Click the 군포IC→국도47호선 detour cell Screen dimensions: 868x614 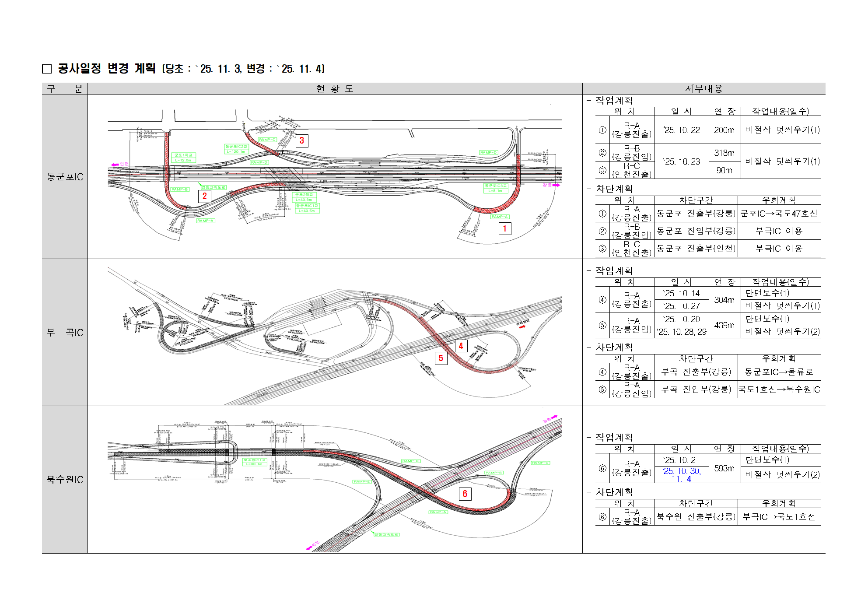pos(779,214)
